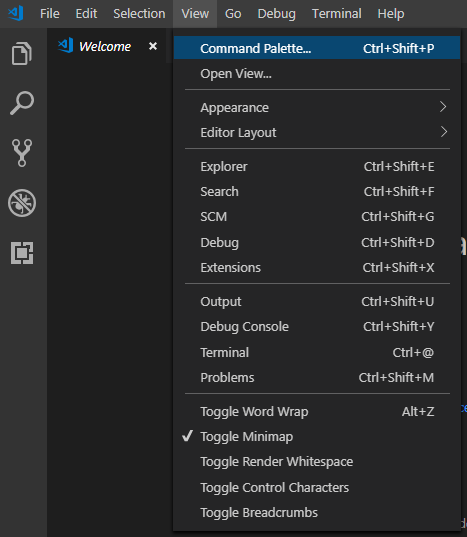Image resolution: width=467 pixels, height=537 pixels.
Task: Expand the Editor Layout submenu
Action: (317, 133)
